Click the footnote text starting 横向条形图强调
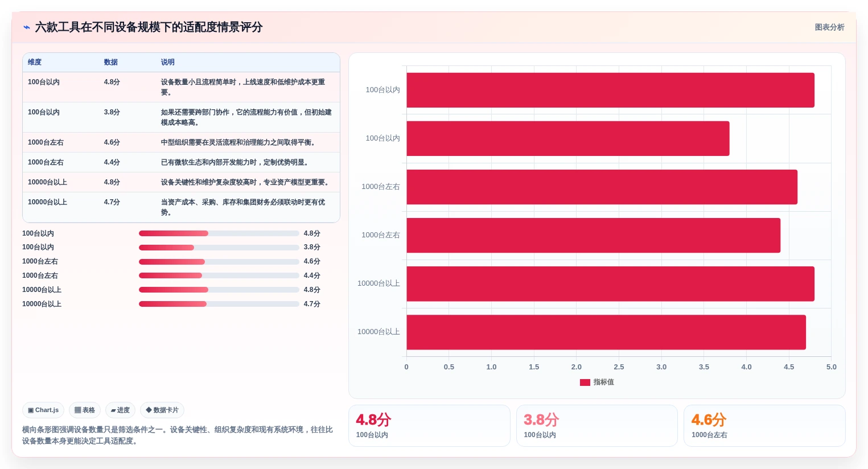This screenshot has width=868, height=469. pos(178,435)
